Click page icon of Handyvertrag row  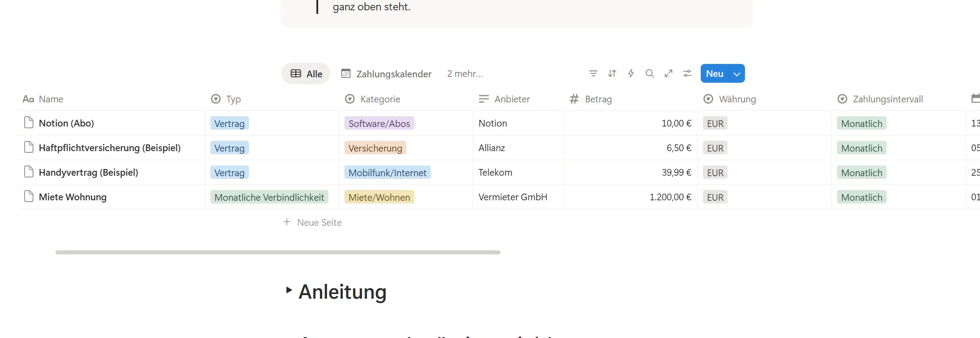29,172
